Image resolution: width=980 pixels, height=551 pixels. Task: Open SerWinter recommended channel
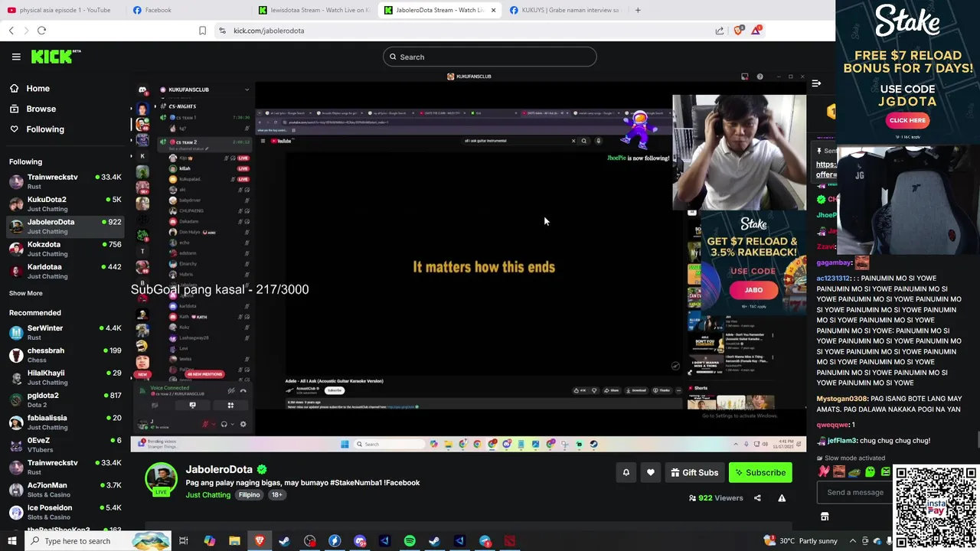pyautogui.click(x=65, y=332)
